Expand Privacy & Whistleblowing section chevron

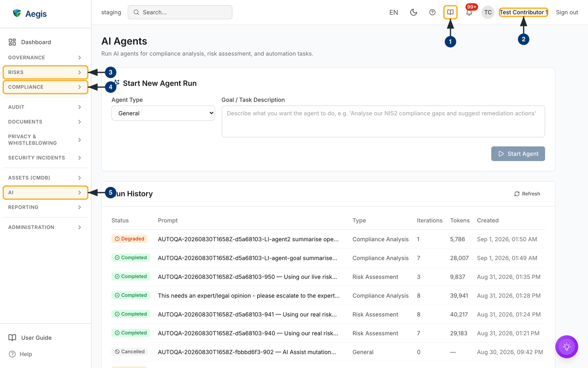(80, 140)
